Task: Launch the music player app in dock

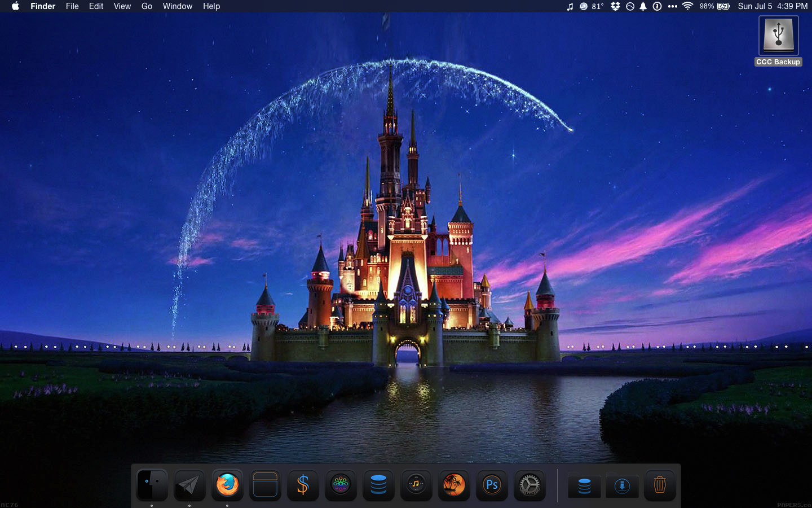Action: tap(416, 485)
